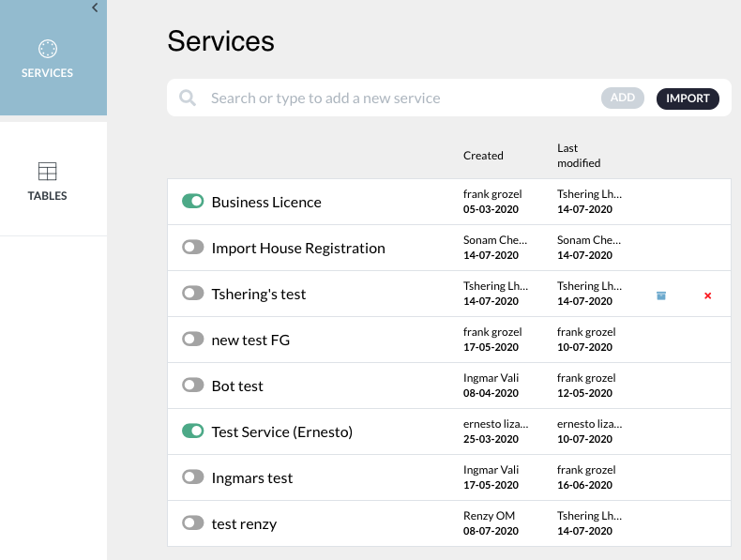Open Import House Registration service
This screenshot has height=560, width=741.
point(298,248)
